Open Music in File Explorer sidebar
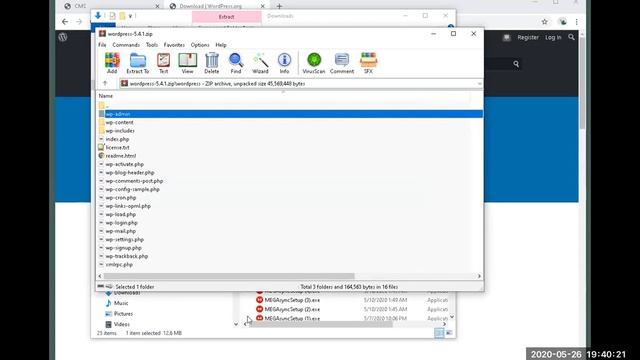Image resolution: width=640 pixels, height=360 pixels. (x=121, y=303)
